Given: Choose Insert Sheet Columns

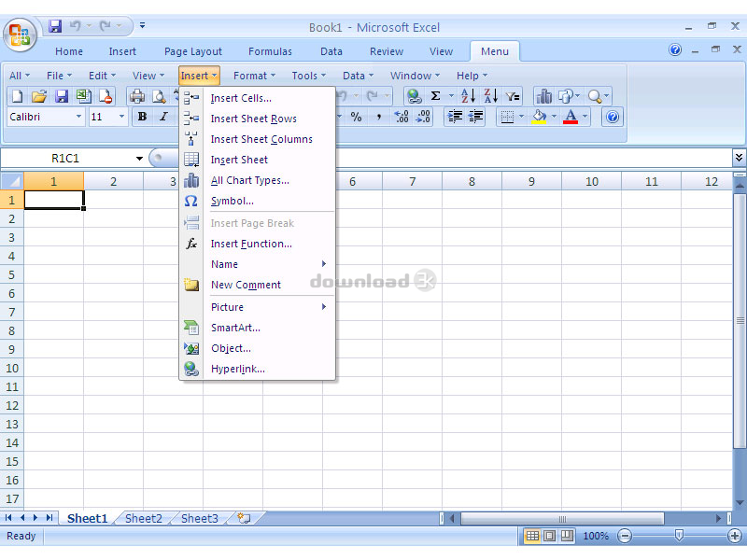Looking at the screenshot, I should [x=258, y=139].
